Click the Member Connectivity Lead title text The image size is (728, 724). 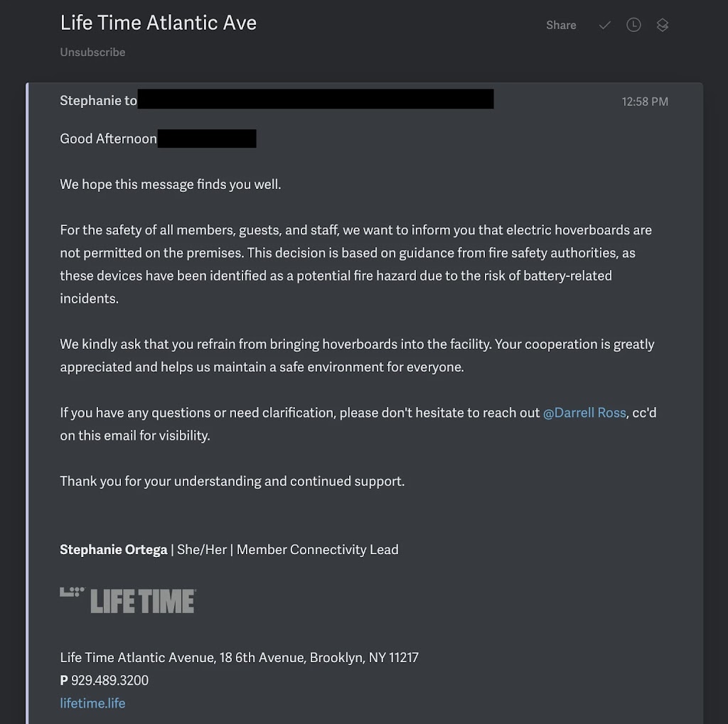tap(317, 550)
